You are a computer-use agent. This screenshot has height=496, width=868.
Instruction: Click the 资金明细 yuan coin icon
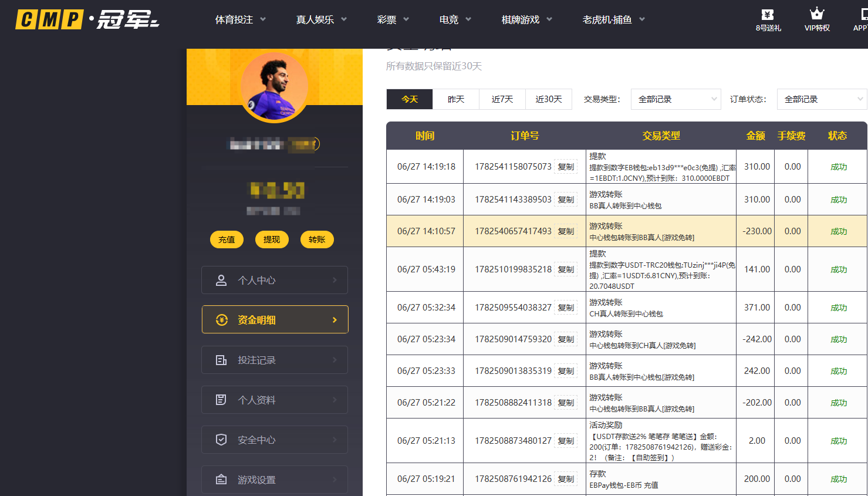click(x=221, y=320)
